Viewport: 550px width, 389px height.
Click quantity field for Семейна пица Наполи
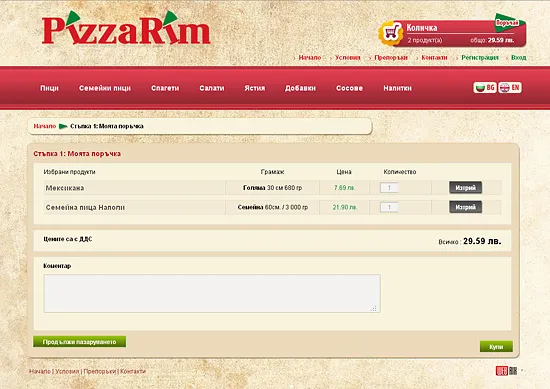click(x=389, y=207)
